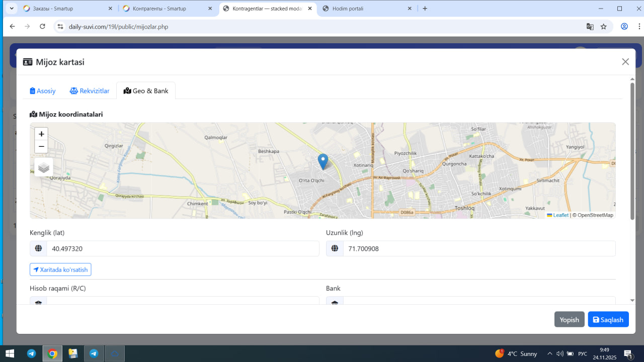Select the Geo & Bank tab

click(x=146, y=91)
